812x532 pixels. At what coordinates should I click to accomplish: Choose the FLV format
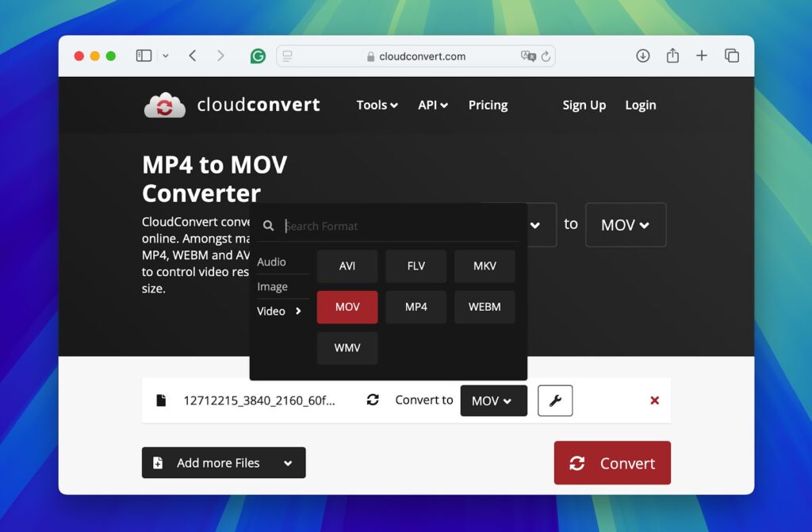(416, 266)
